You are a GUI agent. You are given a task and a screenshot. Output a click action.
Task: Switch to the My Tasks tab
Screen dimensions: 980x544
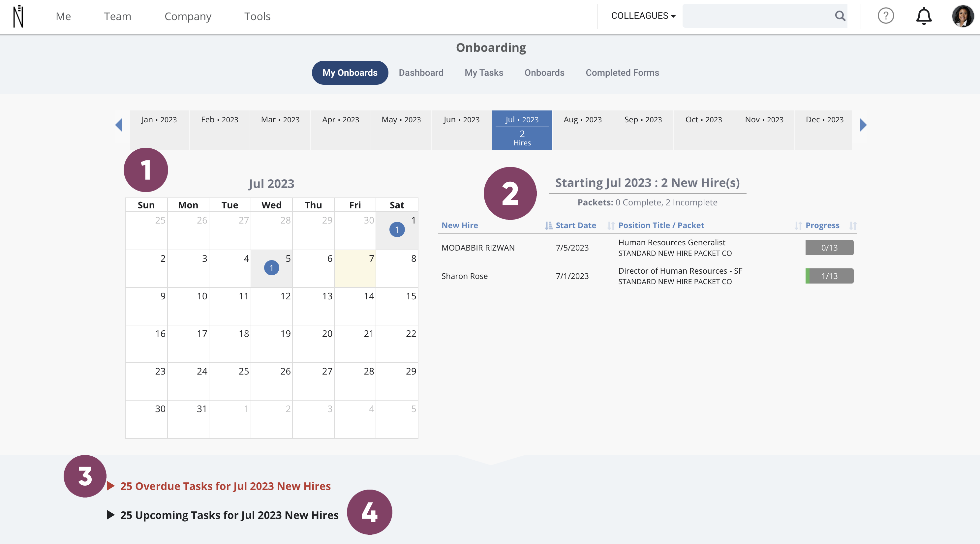[x=483, y=73]
